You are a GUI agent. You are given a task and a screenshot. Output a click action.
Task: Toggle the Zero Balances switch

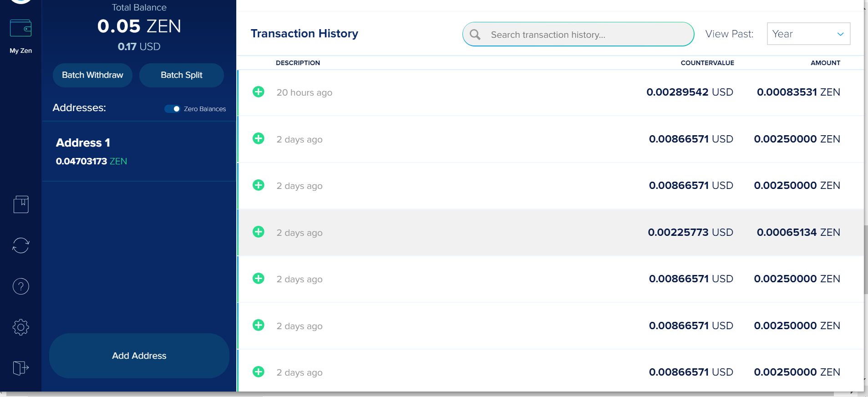[173, 109]
